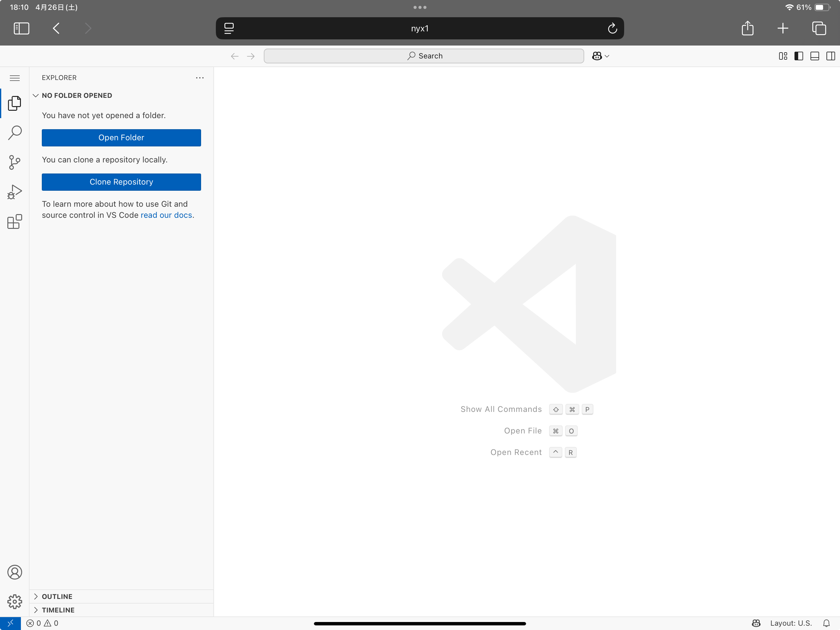The width and height of the screenshot is (840, 630).
Task: Toggle bottom panel visibility
Action: coord(814,56)
